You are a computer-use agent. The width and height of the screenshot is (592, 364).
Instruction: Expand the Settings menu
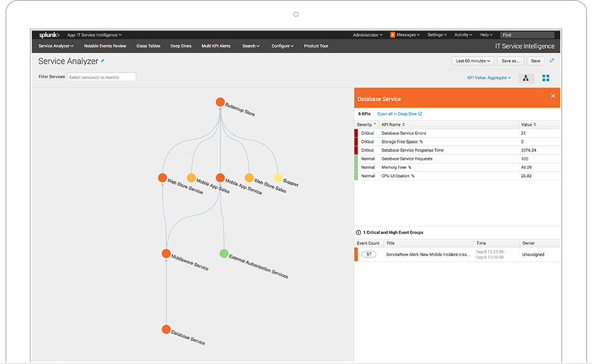pos(437,35)
